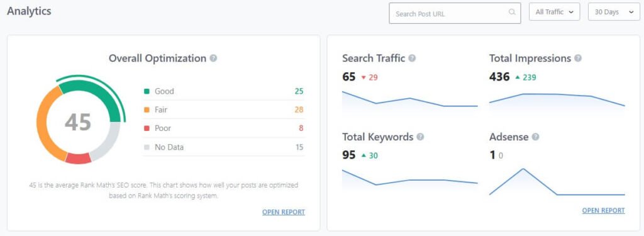Screen dimensions: 644x236
Task: Select the Poor legend label
Action: tap(163, 128)
